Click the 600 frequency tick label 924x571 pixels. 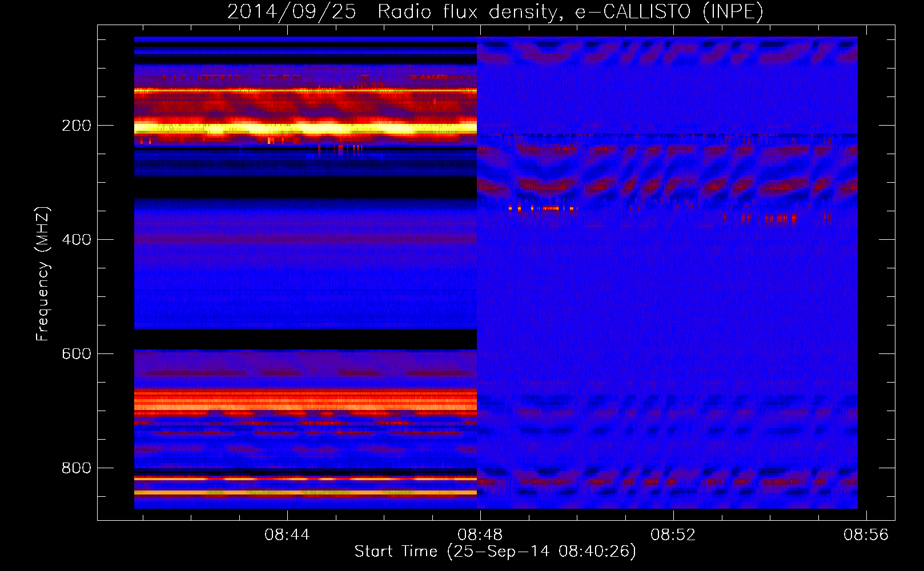[77, 354]
